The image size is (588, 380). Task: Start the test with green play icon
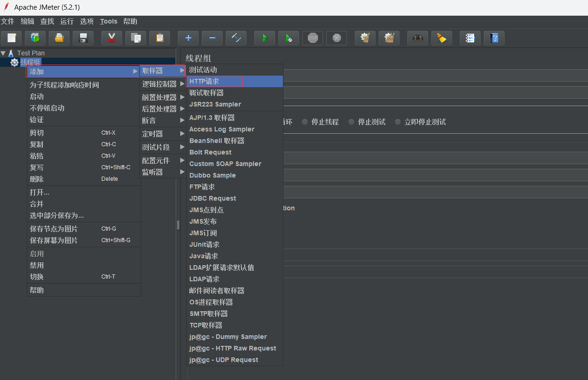(x=265, y=38)
